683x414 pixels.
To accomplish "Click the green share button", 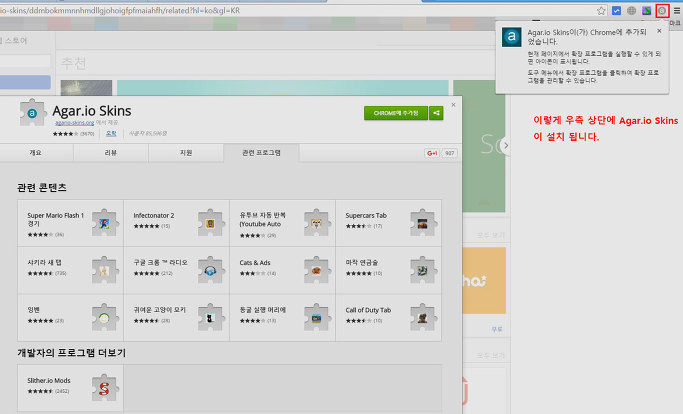I will click(x=436, y=113).
